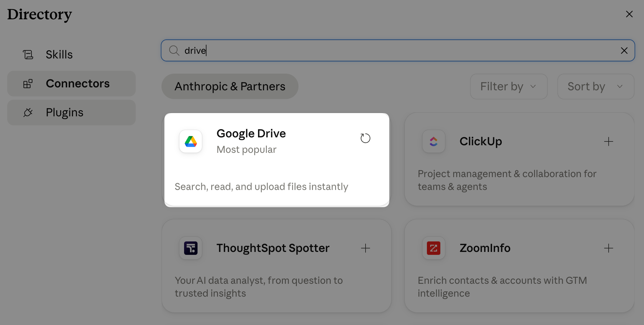The width and height of the screenshot is (644, 325).
Task: Add the ClickUp connector with plus
Action: pos(609,141)
